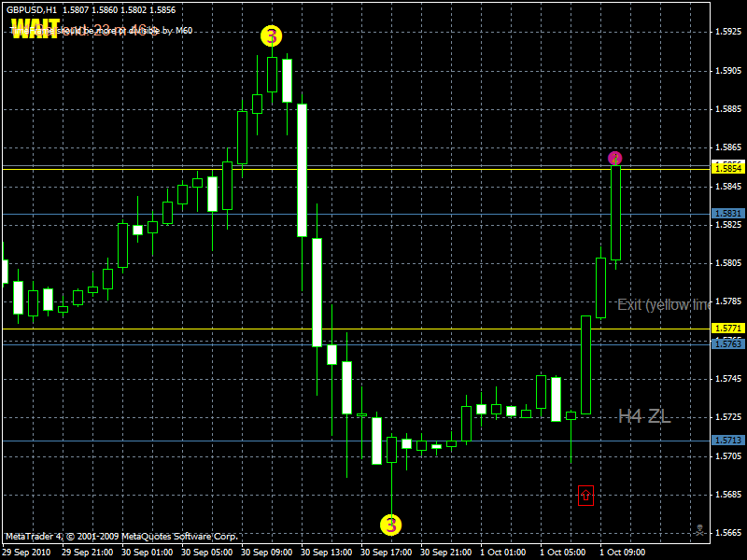747x560 pixels.
Task: Click the 1.5805 price axis label
Action: pyautogui.click(x=728, y=263)
